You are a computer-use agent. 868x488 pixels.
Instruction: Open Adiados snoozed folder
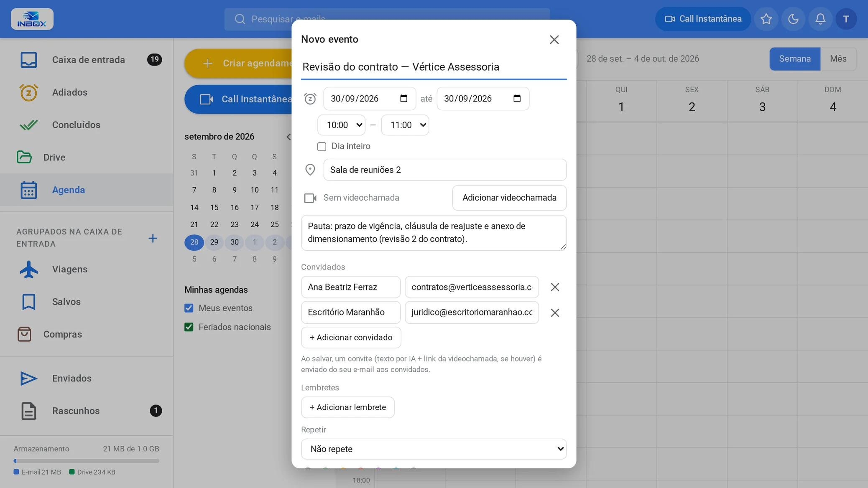pyautogui.click(x=87, y=92)
